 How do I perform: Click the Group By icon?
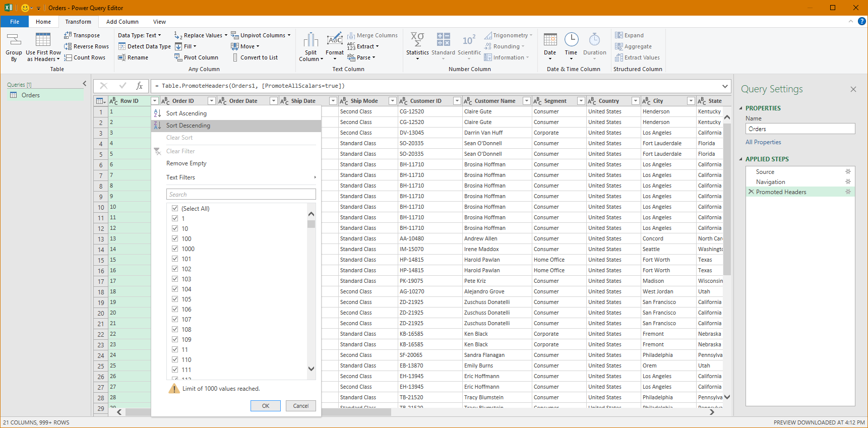click(x=14, y=40)
